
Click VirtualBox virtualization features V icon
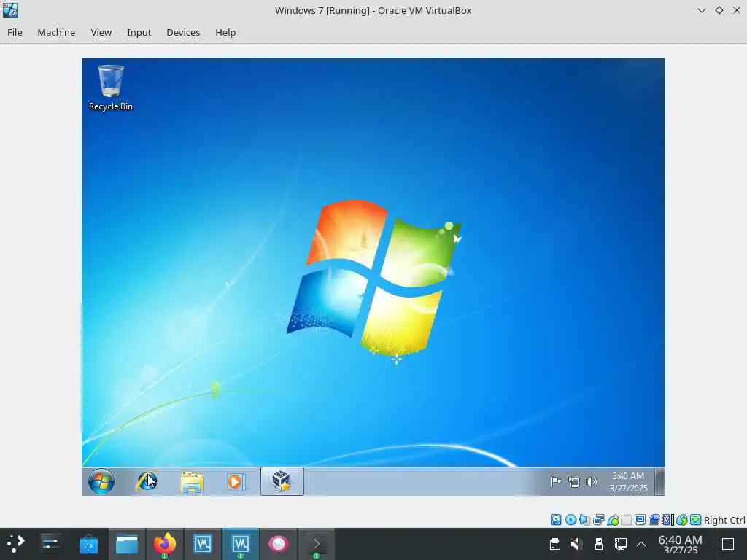coord(668,519)
